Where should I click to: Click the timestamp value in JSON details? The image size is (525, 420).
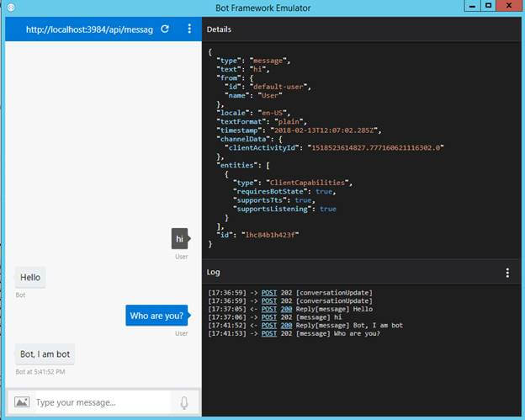point(326,130)
